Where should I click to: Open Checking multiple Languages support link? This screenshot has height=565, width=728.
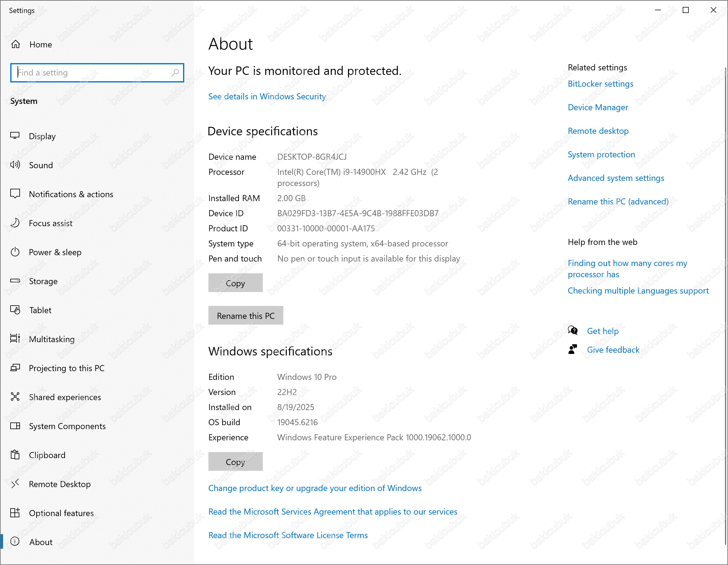pos(638,291)
